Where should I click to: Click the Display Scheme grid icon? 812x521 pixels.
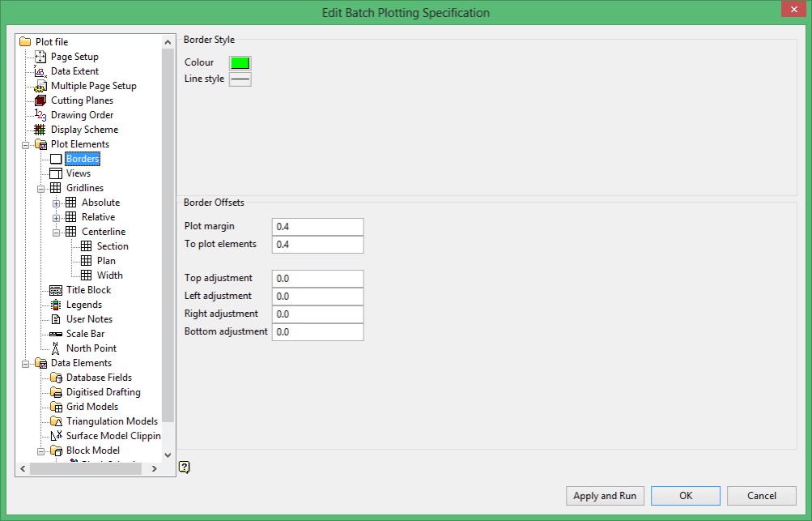(x=40, y=130)
